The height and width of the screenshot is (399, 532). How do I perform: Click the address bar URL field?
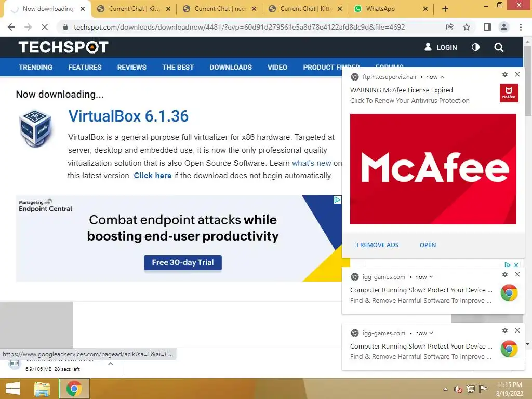[239, 27]
